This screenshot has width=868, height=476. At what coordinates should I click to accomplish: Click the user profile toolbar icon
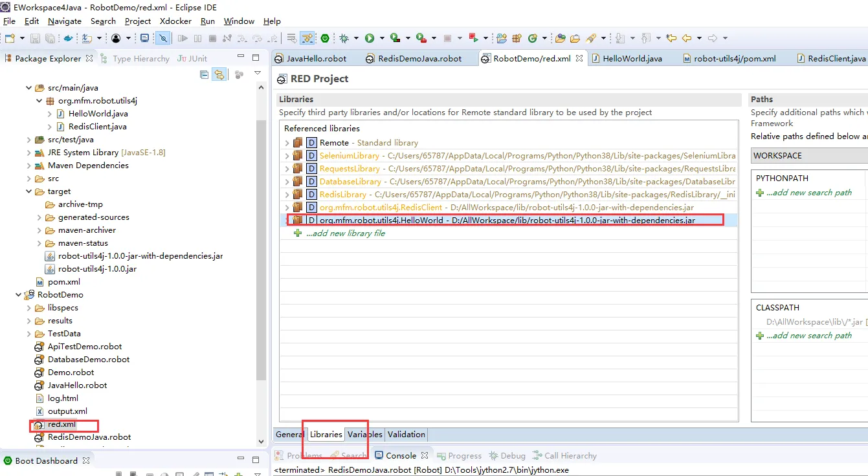[x=116, y=38]
